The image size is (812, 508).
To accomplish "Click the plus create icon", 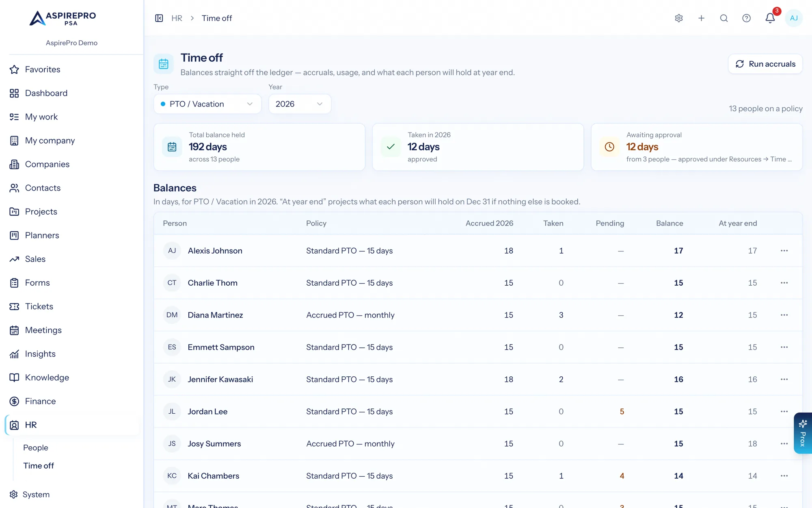I will [x=701, y=18].
